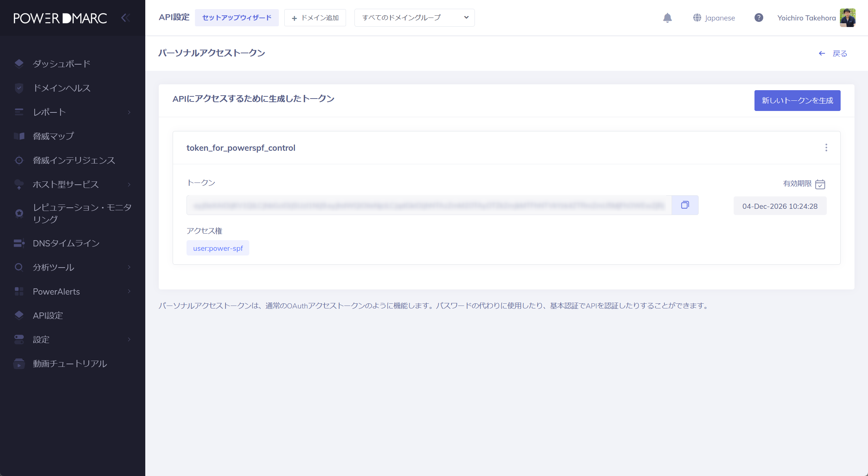This screenshot has height=476, width=868.
Task: Click the help question mark icon
Action: tap(758, 18)
